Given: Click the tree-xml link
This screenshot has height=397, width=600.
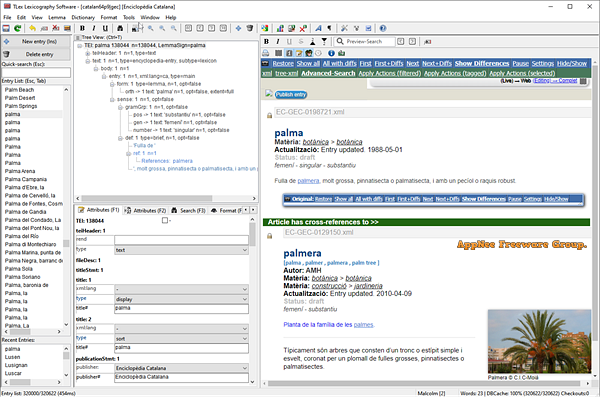Looking at the screenshot, I should click(x=287, y=74).
